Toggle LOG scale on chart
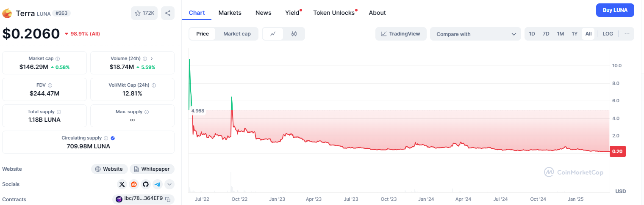 pos(608,34)
